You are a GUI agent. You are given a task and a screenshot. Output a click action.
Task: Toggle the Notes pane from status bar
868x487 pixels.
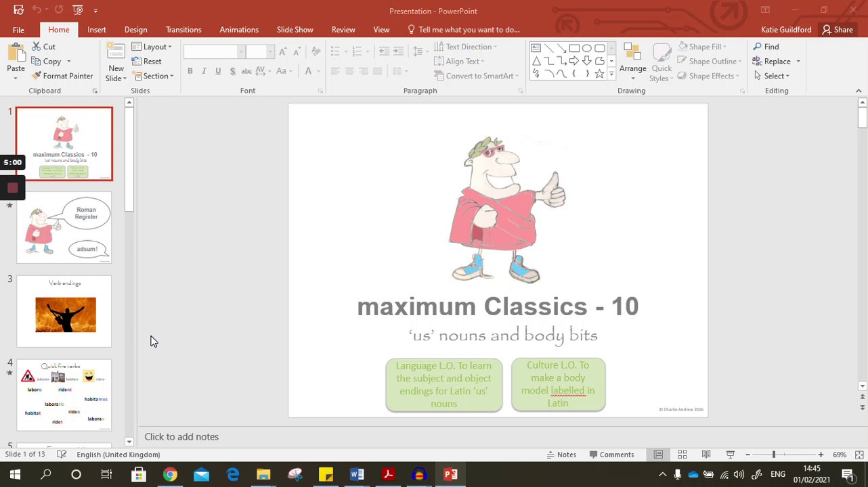pyautogui.click(x=561, y=455)
